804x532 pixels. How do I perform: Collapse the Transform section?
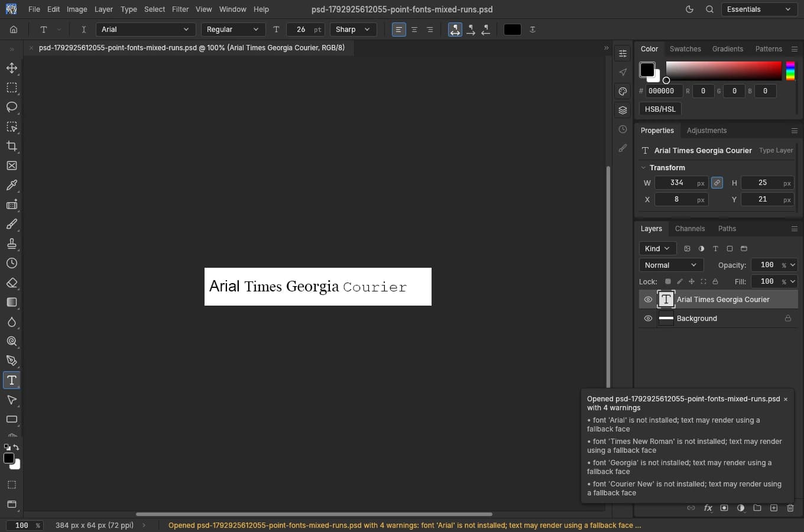(x=644, y=168)
